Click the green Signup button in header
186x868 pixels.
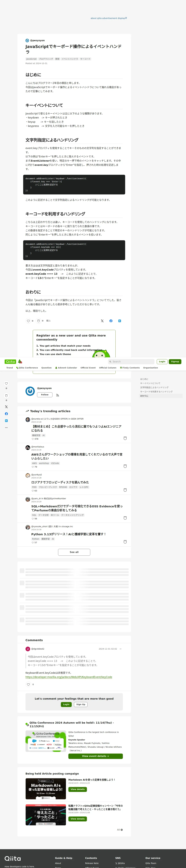[x=175, y=362]
